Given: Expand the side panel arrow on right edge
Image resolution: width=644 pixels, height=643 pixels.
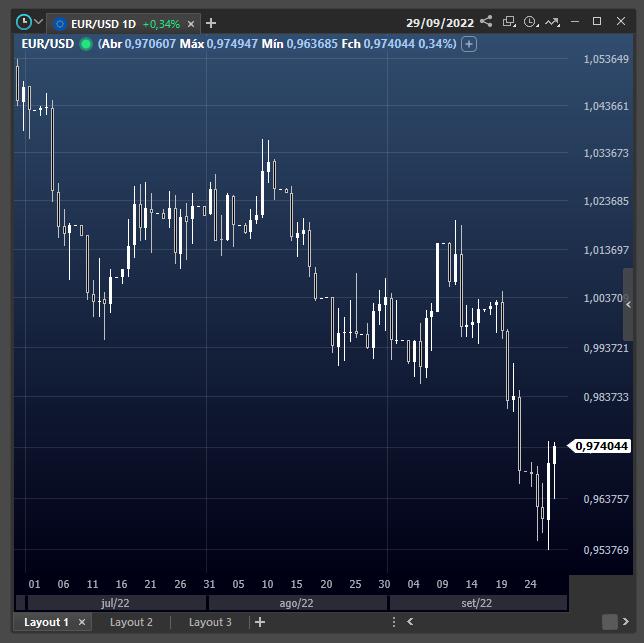Looking at the screenshot, I should click(628, 304).
